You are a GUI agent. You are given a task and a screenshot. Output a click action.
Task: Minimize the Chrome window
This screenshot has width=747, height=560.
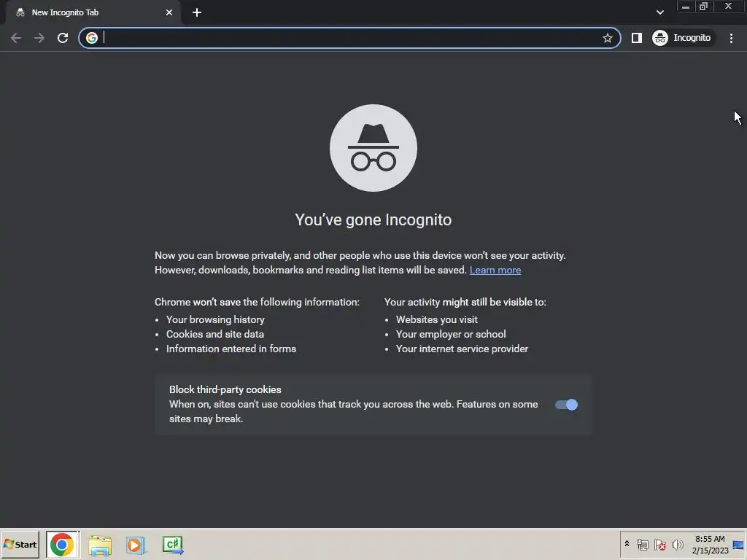(x=685, y=7)
